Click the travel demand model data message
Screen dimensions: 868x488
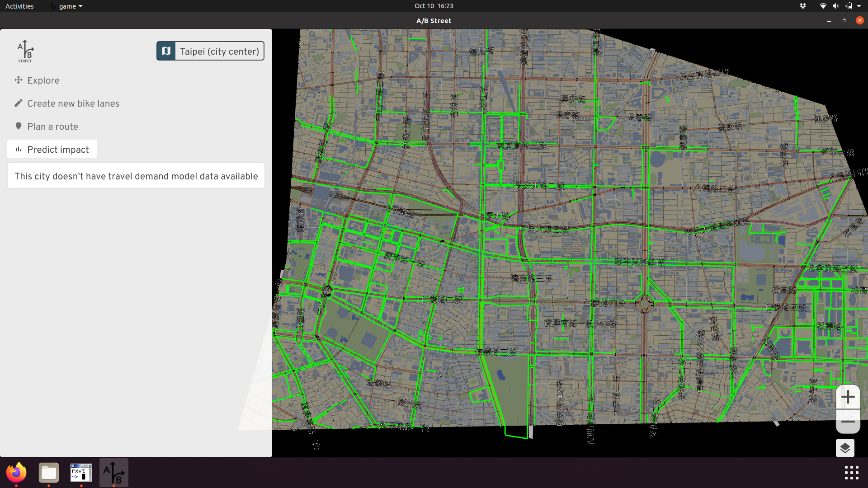click(x=136, y=176)
